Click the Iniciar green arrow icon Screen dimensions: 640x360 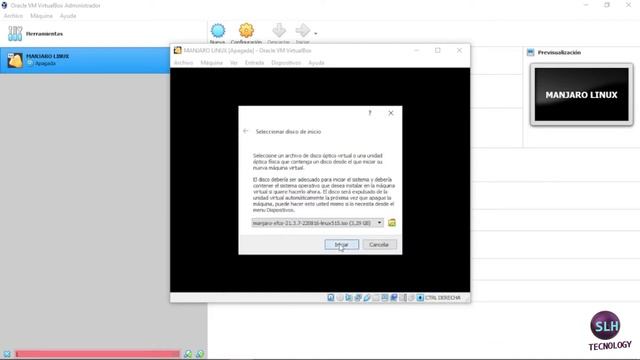(303, 31)
